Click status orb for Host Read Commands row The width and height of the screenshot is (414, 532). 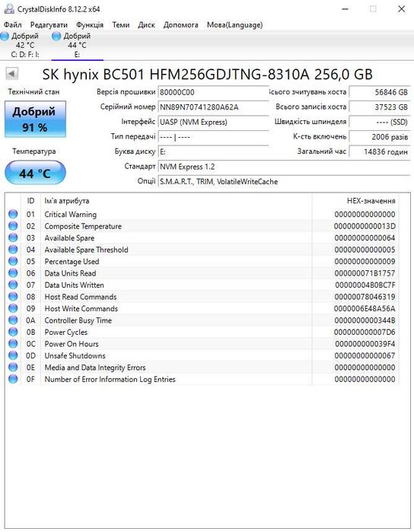pos(13,297)
